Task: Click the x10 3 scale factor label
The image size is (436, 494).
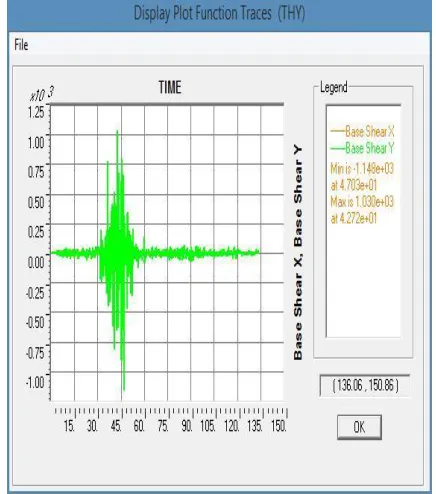Action: click(42, 94)
